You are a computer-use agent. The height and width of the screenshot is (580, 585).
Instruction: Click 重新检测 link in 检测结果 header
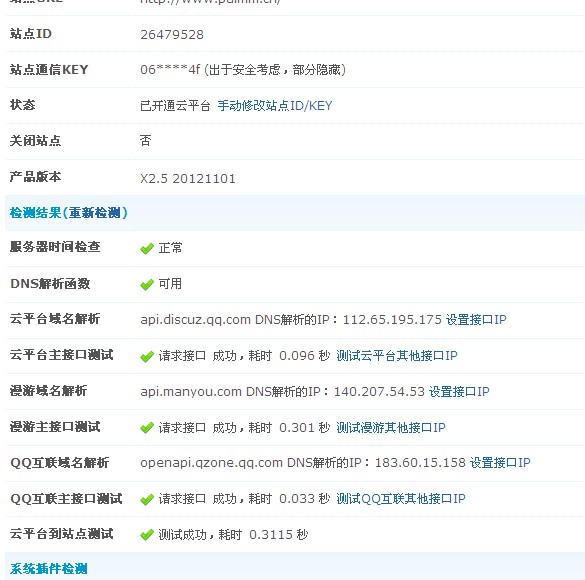95,213
